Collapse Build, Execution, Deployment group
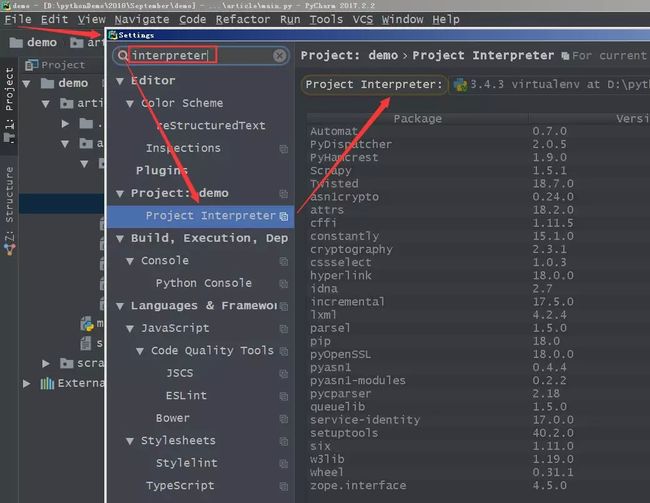Viewport: 650px width, 503px height. click(120, 238)
